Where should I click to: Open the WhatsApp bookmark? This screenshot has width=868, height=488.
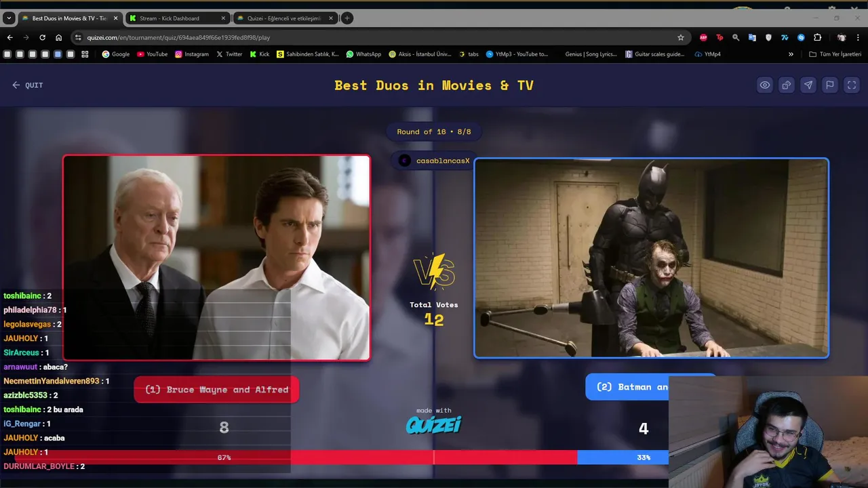[x=363, y=54]
